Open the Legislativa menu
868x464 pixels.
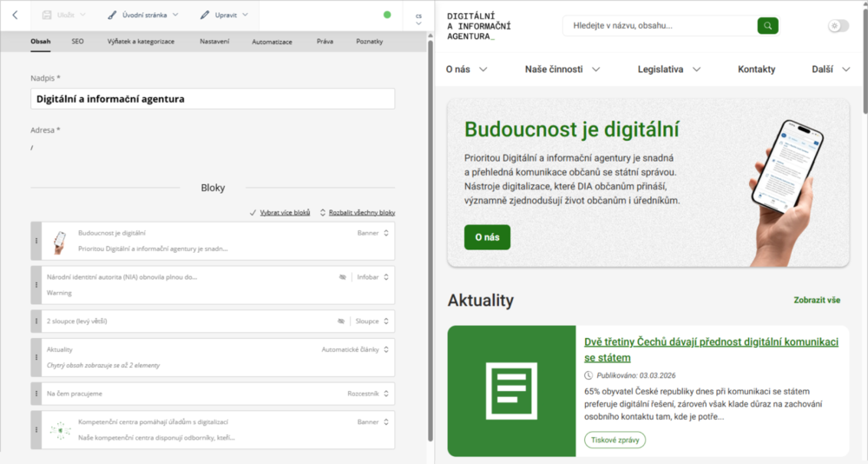coord(668,69)
